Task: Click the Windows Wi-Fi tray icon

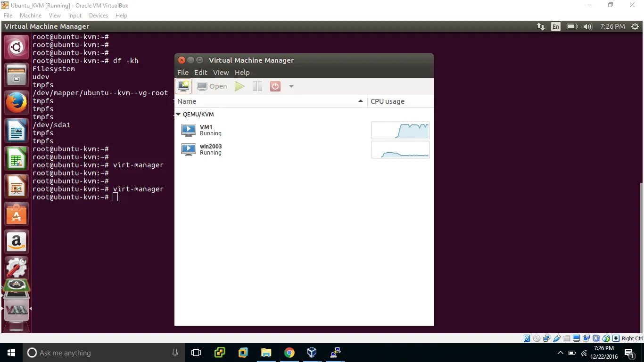Action: point(584,353)
